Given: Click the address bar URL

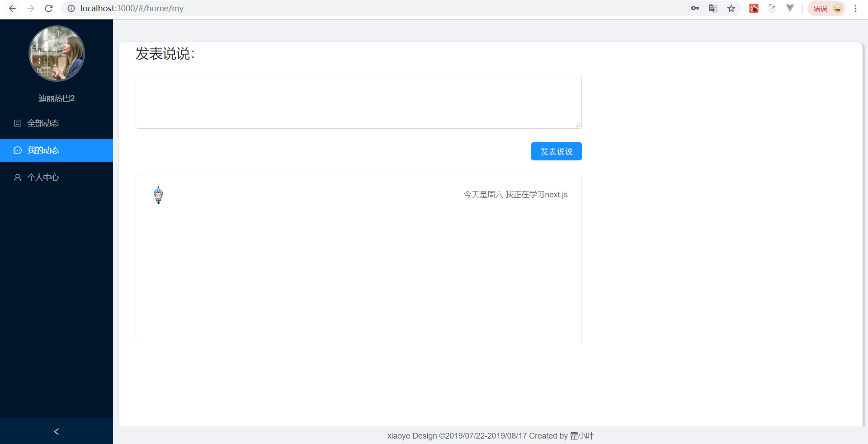Looking at the screenshot, I should coord(132,8).
